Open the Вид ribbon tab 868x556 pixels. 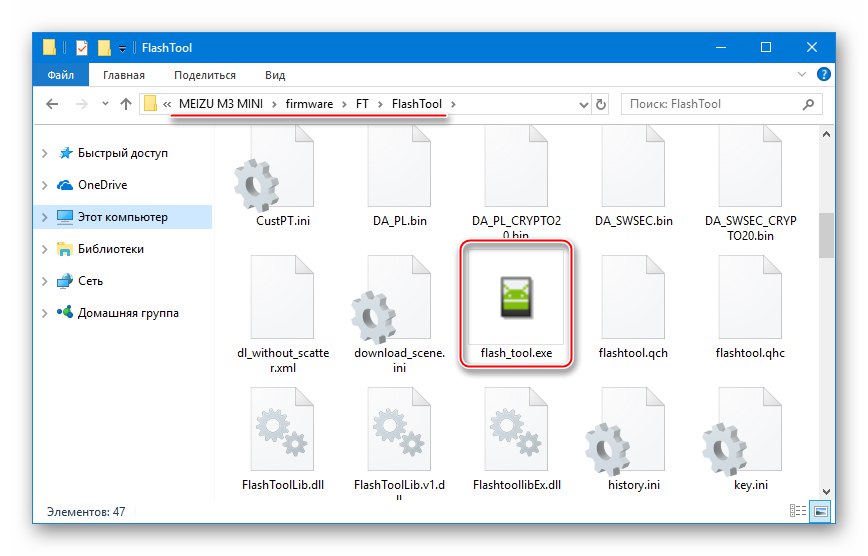pyautogui.click(x=275, y=75)
